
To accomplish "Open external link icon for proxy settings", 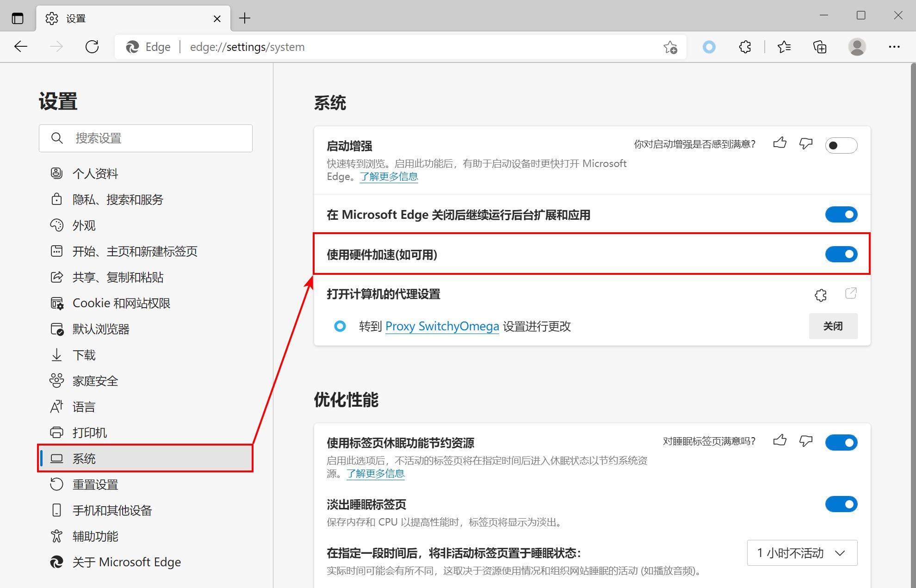I will (851, 293).
